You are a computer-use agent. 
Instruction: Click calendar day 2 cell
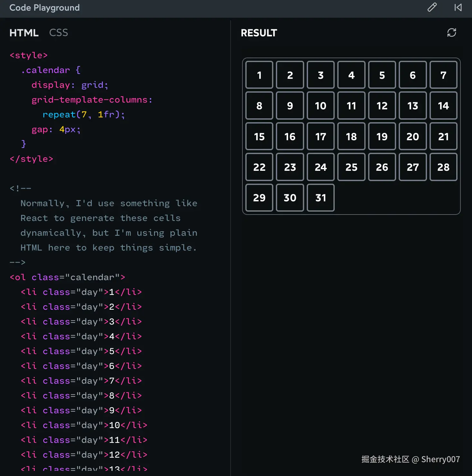(290, 75)
